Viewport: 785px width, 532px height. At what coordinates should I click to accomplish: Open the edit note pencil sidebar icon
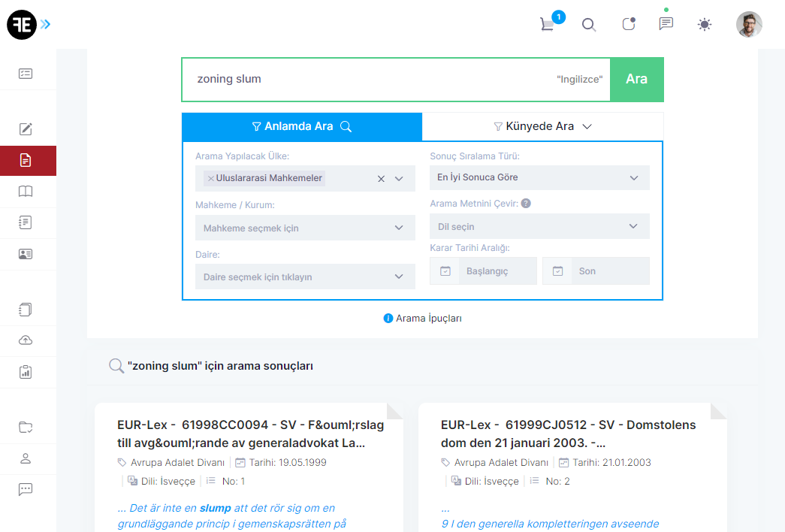point(26,128)
